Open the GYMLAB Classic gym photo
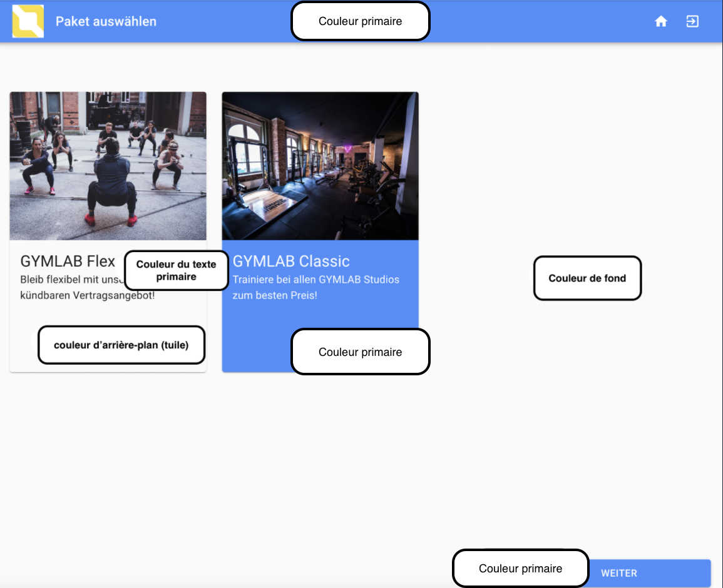The width and height of the screenshot is (723, 588). tap(320, 166)
